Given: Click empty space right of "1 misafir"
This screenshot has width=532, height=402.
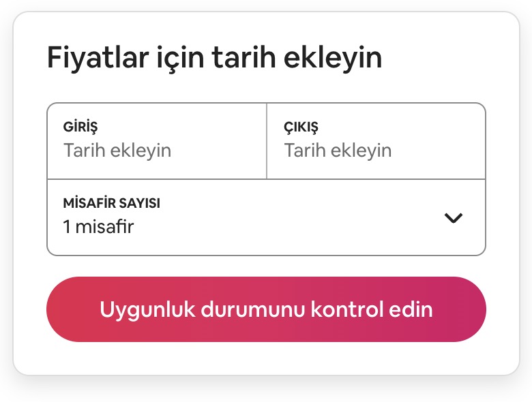Looking at the screenshot, I should (286, 227).
